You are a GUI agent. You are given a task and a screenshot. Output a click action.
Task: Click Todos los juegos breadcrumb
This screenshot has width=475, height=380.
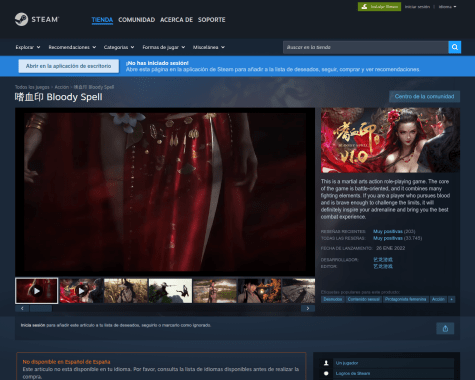click(32, 87)
